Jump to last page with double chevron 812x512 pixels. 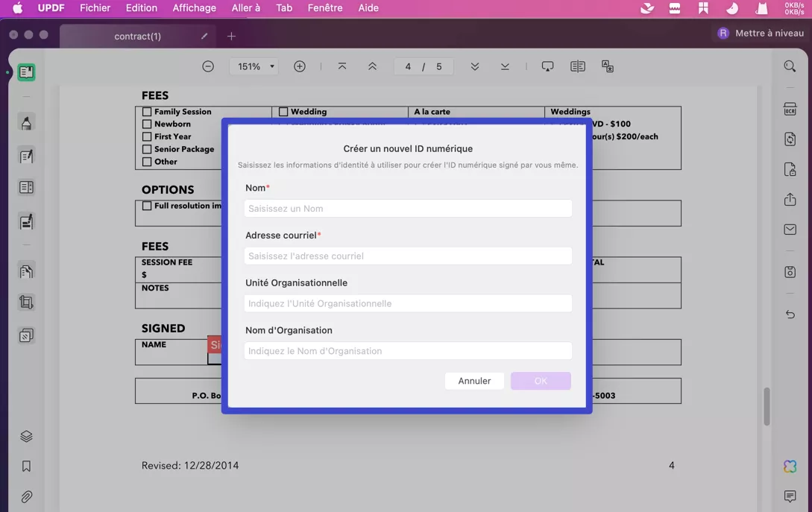pos(505,66)
